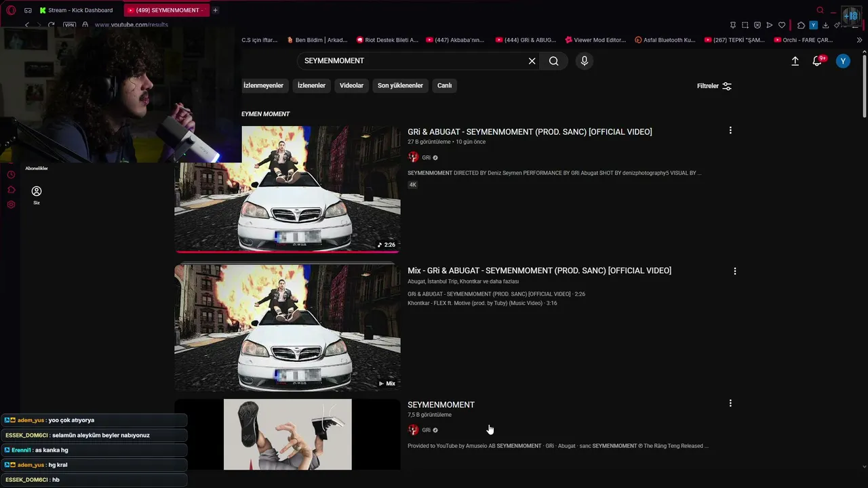Open YouTube notifications bell
This screenshot has height=488, width=868.
818,61
